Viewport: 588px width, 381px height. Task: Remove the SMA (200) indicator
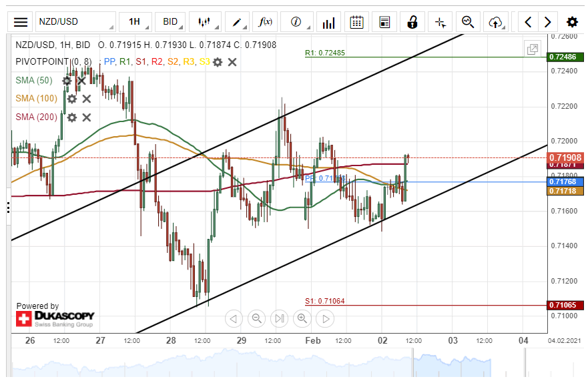pos(87,117)
